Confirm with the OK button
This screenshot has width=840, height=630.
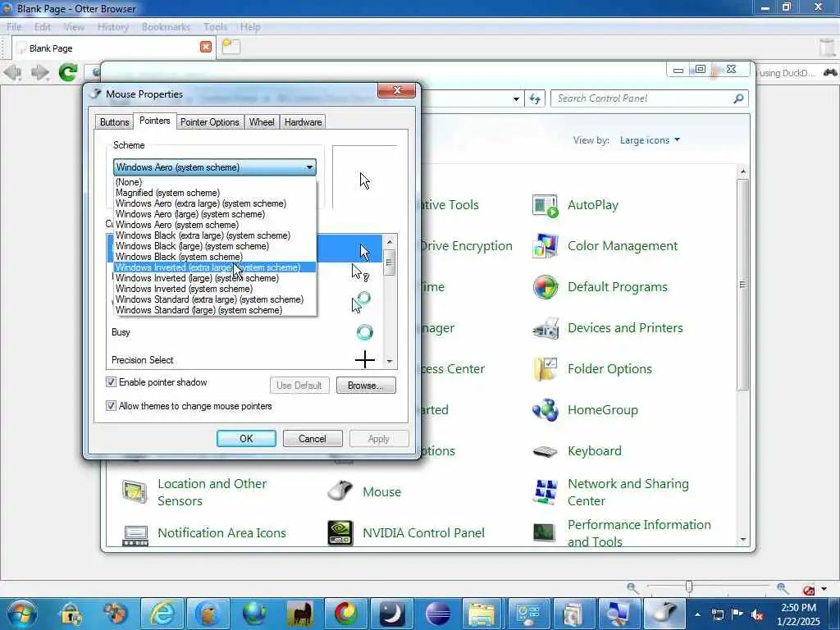pos(246,439)
